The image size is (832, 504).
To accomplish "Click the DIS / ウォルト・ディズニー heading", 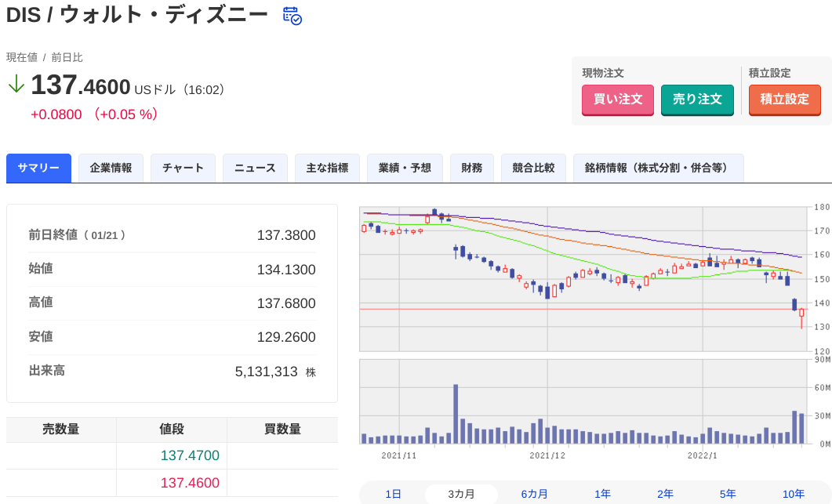I will [x=137, y=16].
